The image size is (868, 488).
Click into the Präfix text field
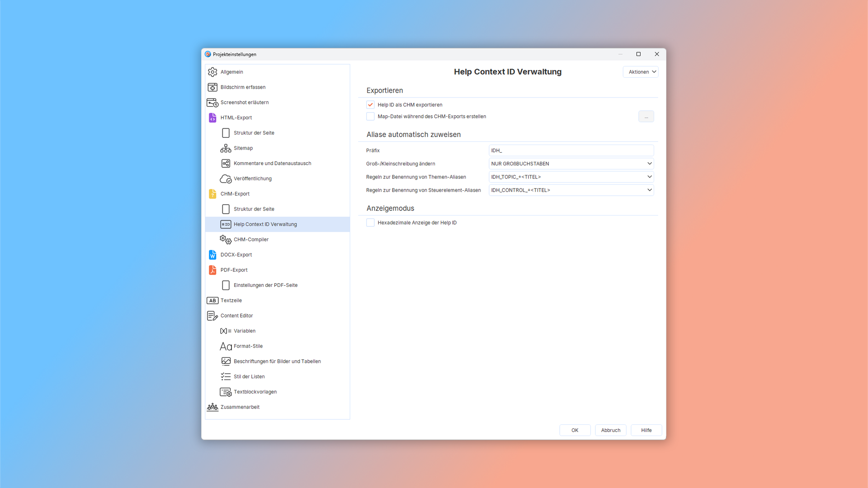tap(571, 150)
